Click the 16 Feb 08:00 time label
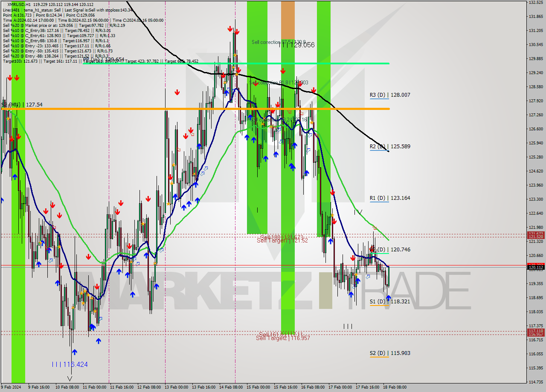The height and width of the screenshot is (392, 546). [x=313, y=387]
